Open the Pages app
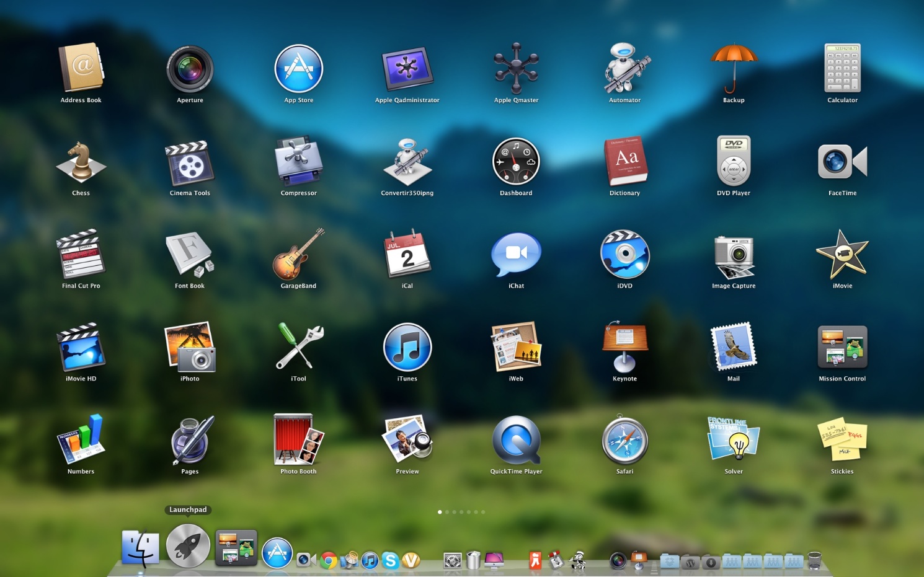The height and width of the screenshot is (577, 924). click(192, 439)
